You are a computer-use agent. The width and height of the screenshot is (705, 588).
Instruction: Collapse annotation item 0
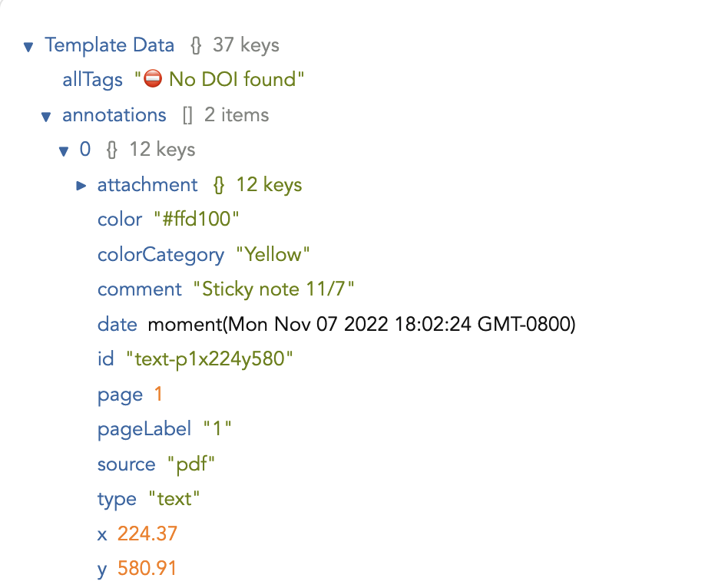pos(64,150)
